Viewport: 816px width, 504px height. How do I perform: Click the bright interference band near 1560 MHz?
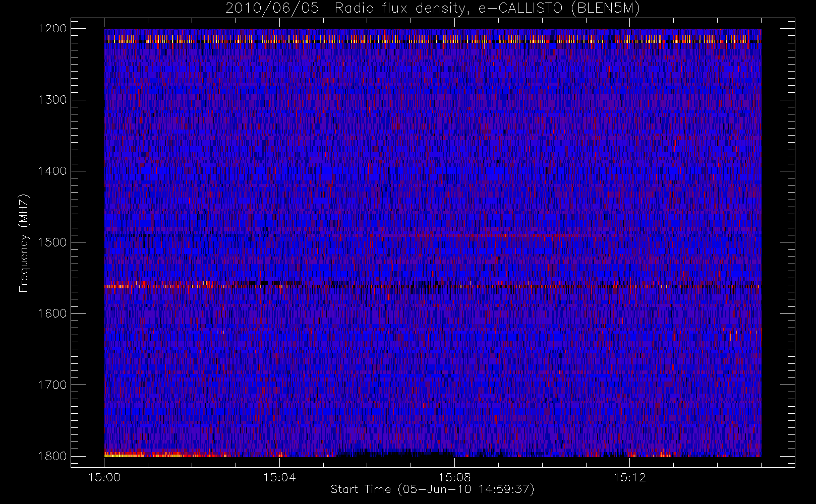pyautogui.click(x=432, y=286)
